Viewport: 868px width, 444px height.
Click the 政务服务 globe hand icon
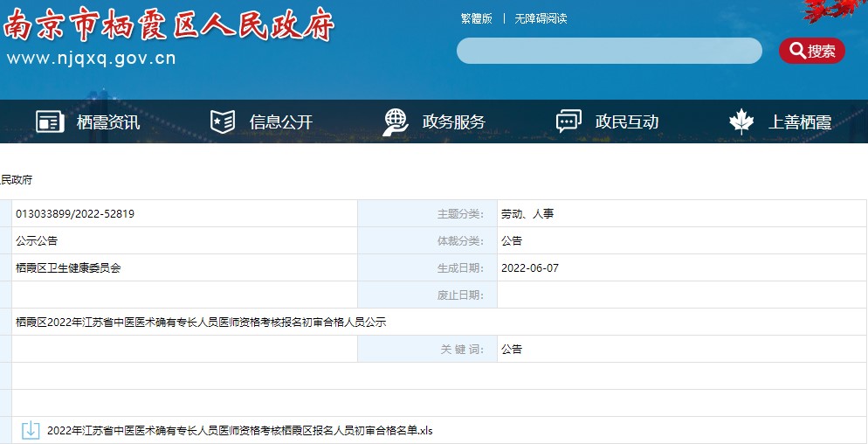point(396,122)
